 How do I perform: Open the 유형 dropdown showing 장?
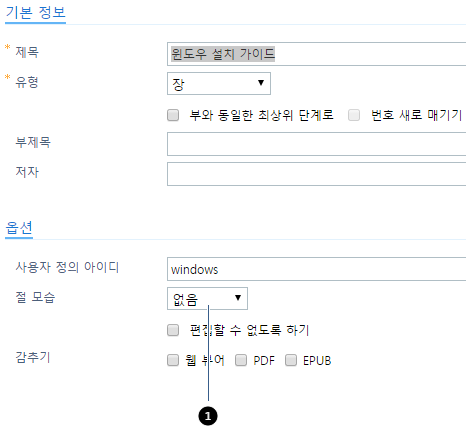[x=219, y=83]
